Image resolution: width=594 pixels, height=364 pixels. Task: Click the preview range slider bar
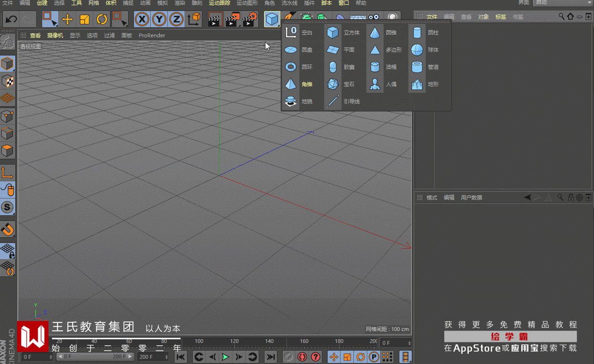[x=96, y=357]
